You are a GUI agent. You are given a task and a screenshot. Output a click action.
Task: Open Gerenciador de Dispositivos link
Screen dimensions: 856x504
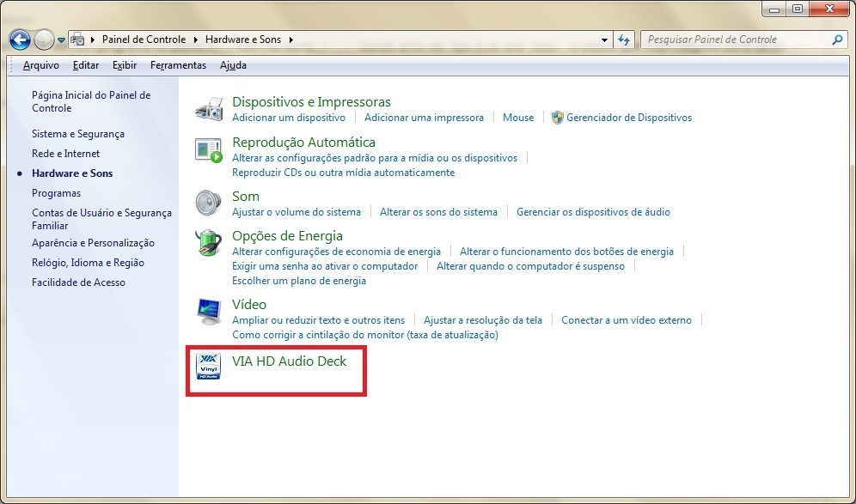[629, 118]
